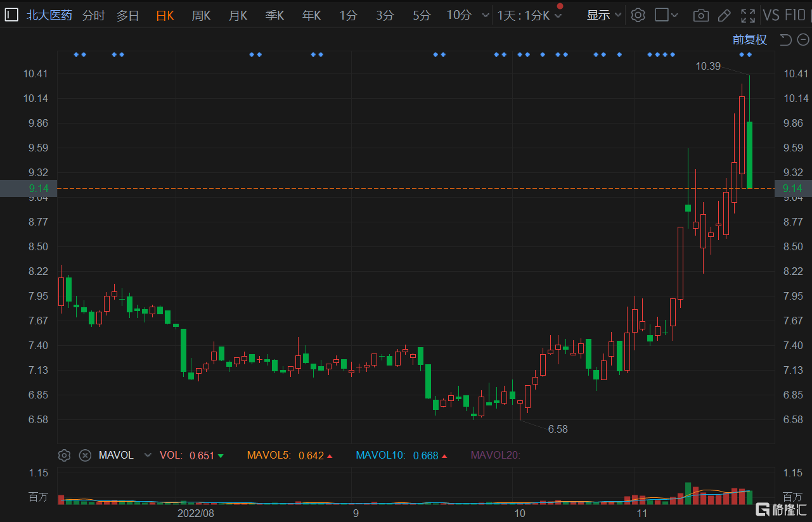
Task: Switch to the 3分 three-minute chart
Action: [x=385, y=16]
